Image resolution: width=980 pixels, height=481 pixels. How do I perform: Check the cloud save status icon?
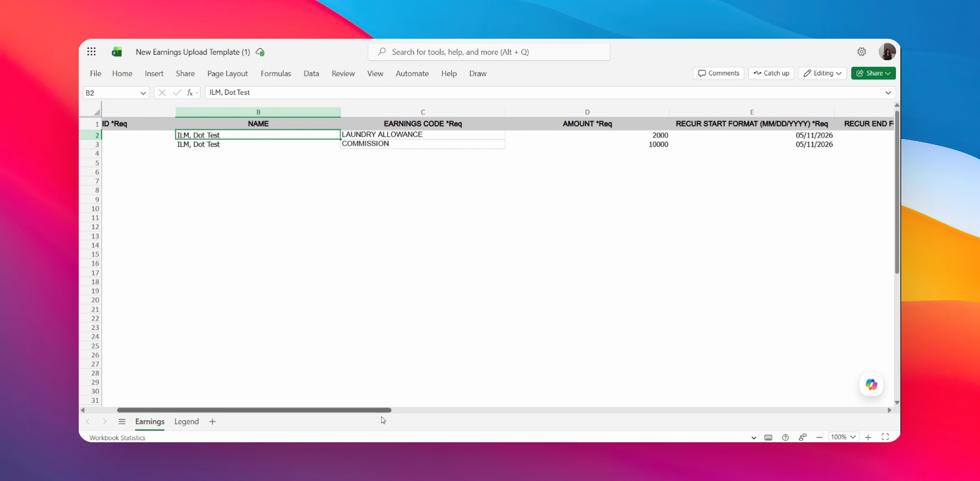[260, 51]
